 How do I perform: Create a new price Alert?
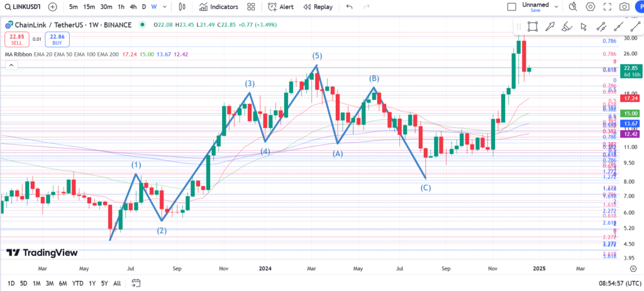pyautogui.click(x=280, y=7)
